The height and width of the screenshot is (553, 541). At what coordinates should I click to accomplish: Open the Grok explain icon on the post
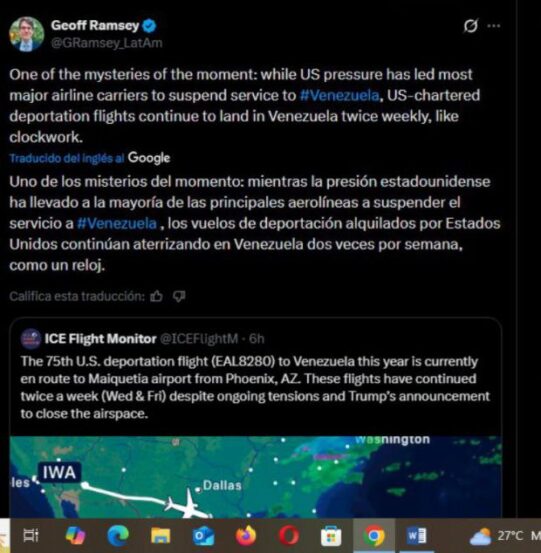[471, 26]
